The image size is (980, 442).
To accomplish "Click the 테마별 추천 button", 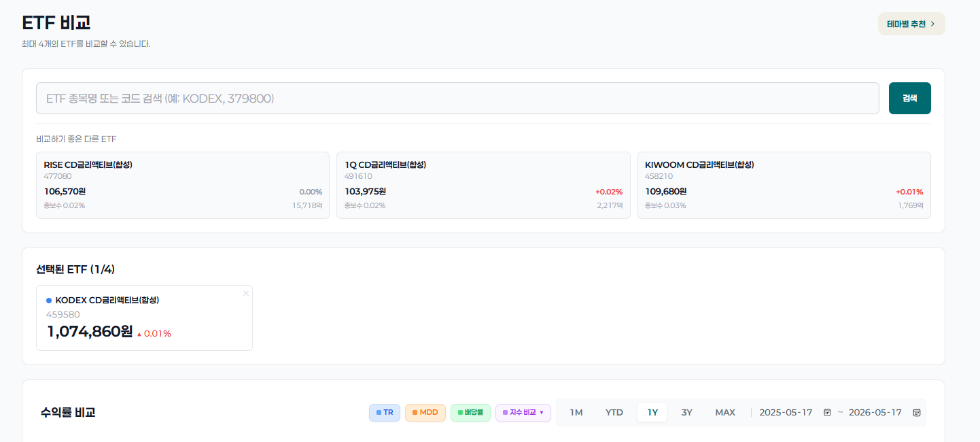I will tap(911, 24).
